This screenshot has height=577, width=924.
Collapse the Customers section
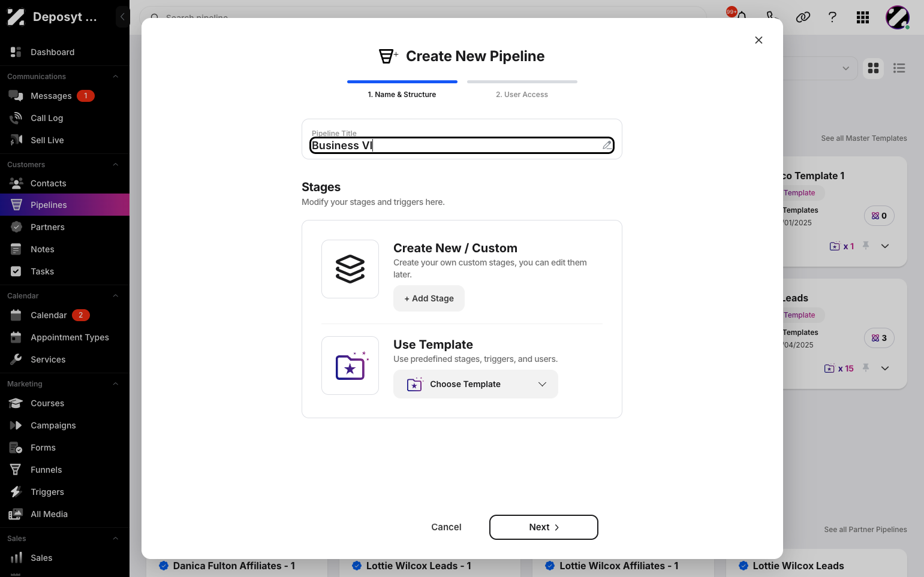coord(116,165)
